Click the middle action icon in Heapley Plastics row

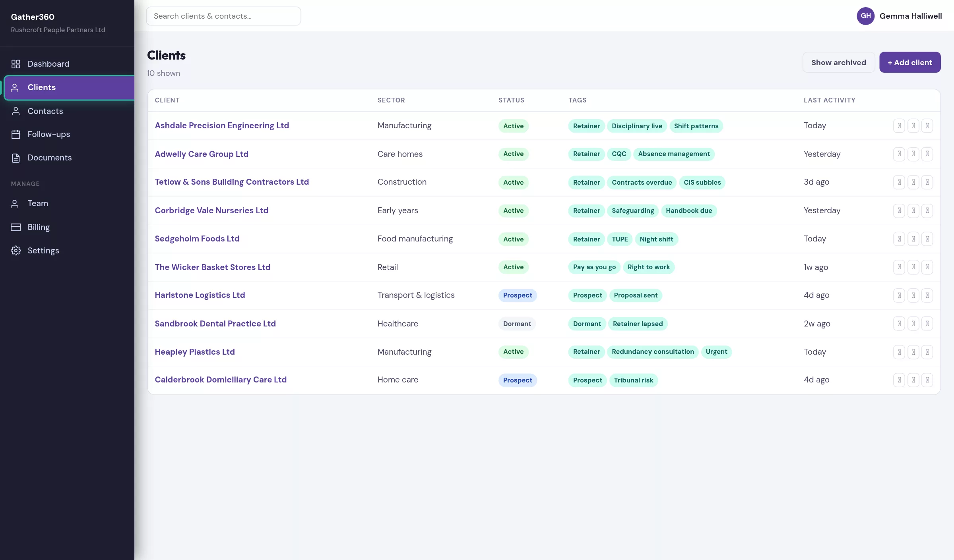(913, 352)
